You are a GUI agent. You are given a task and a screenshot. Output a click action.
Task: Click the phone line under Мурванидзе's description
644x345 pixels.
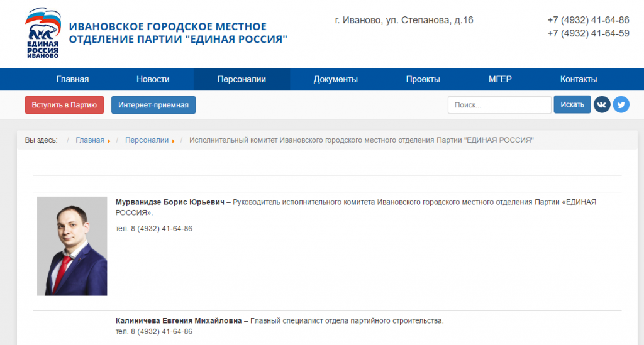[153, 229]
